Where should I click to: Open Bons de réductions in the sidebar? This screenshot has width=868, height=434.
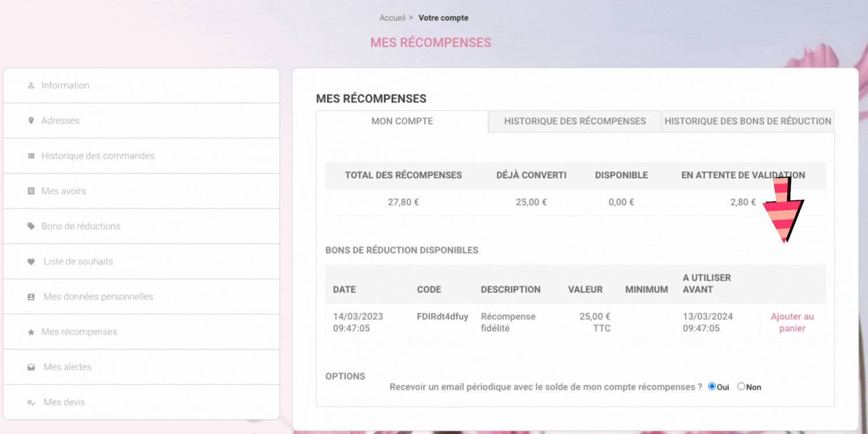pyautogui.click(x=141, y=226)
